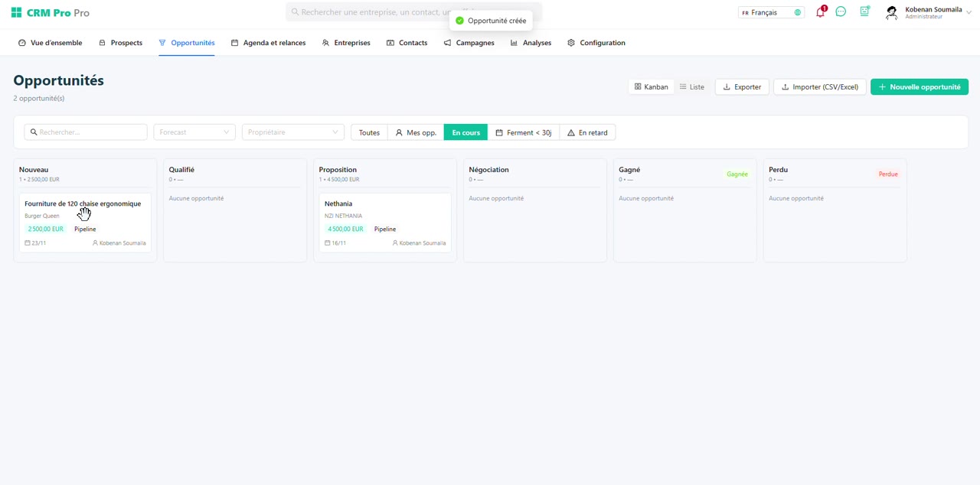Click the Opportunité créée notification toast
This screenshot has width=980, height=485.
(x=491, y=21)
